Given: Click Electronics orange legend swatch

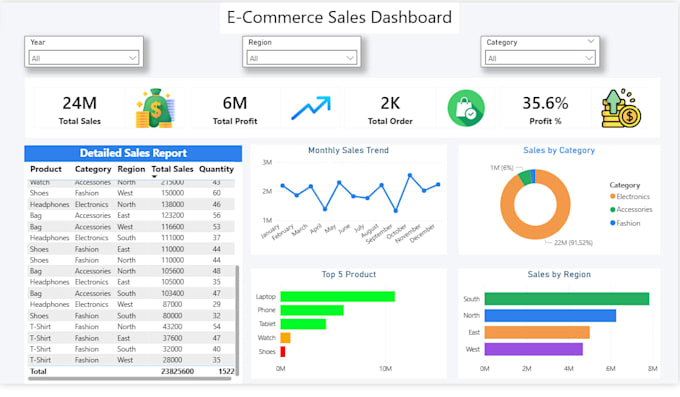Looking at the screenshot, I should 612,197.
